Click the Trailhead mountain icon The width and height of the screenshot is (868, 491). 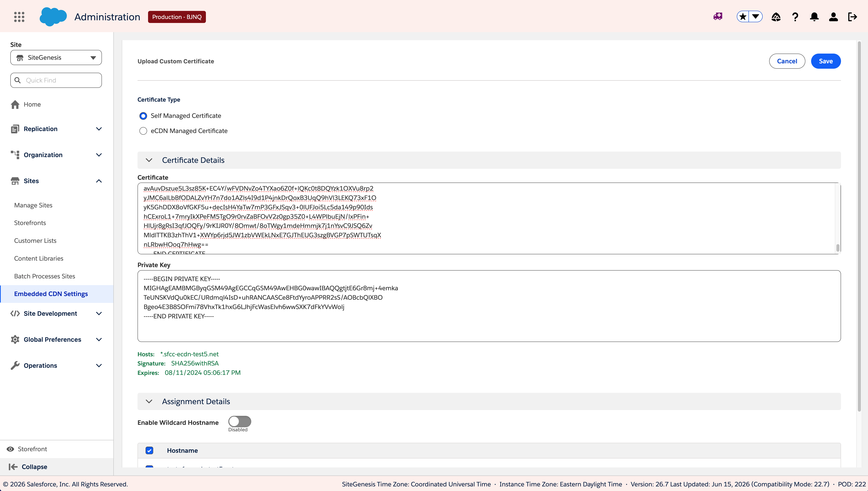[776, 17]
